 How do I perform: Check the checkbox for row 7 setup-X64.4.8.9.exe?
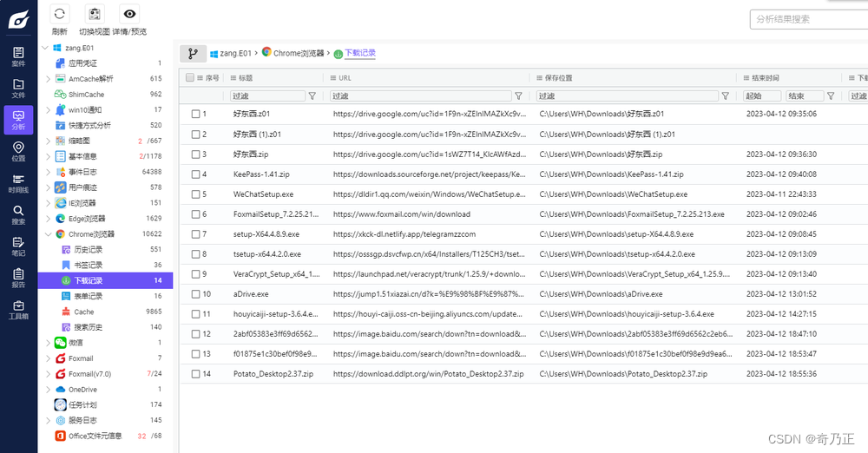(195, 234)
